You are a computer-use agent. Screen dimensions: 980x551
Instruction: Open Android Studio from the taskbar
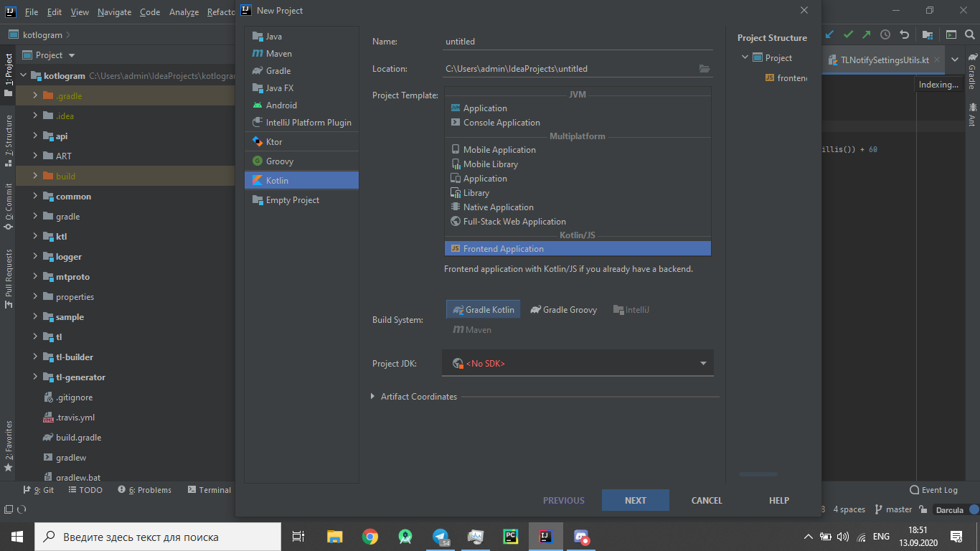[x=405, y=537]
